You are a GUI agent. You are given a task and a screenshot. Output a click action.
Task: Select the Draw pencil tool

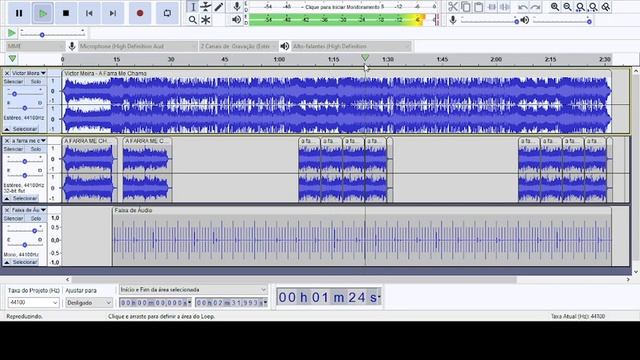point(219,7)
